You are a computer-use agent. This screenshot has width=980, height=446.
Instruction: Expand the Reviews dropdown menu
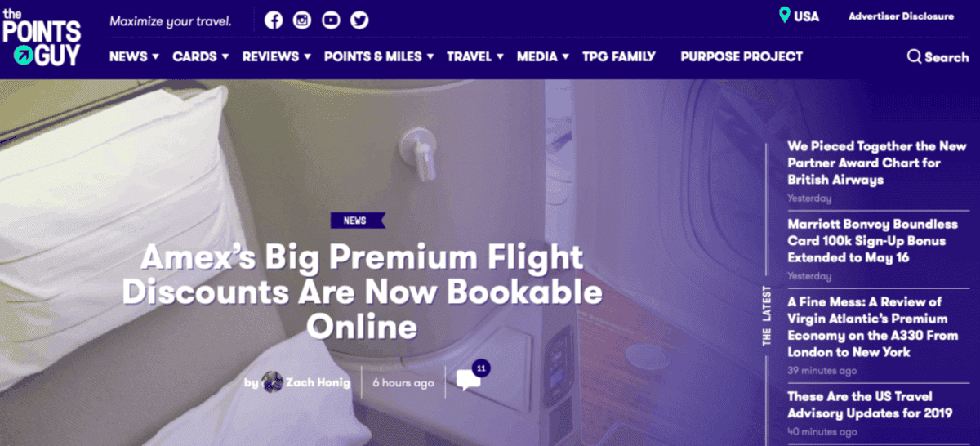coord(277,56)
